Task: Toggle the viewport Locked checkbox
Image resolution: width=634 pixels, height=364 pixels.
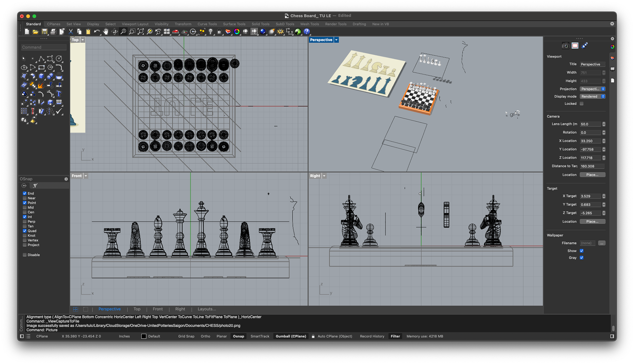Action: tap(581, 104)
